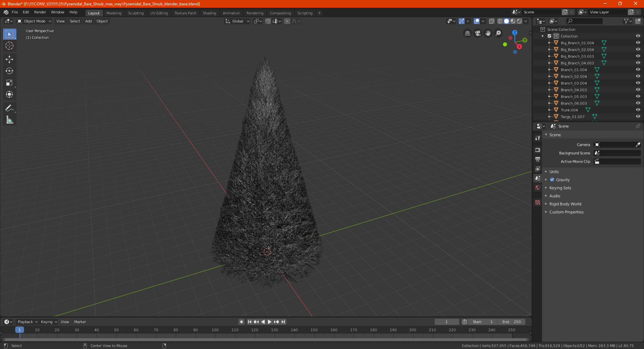644x349 pixels.
Task: Click the End frame field
Action: [512, 322]
